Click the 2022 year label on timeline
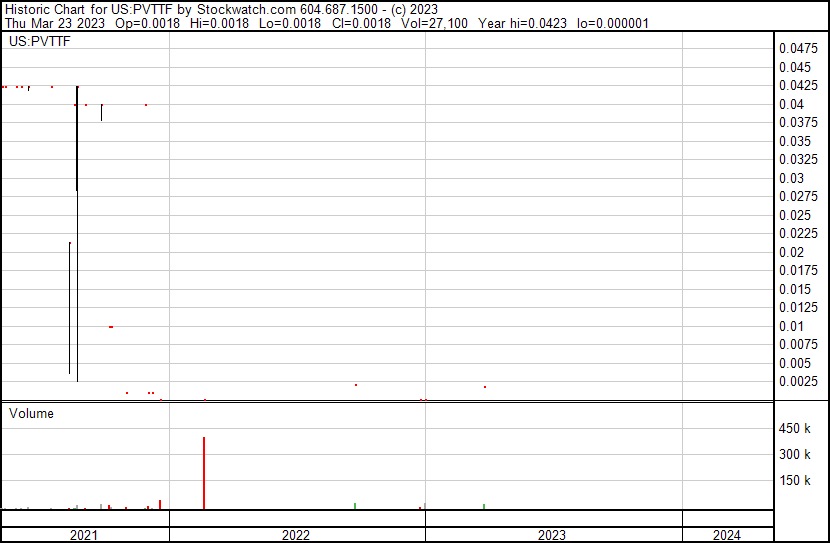 [x=295, y=535]
